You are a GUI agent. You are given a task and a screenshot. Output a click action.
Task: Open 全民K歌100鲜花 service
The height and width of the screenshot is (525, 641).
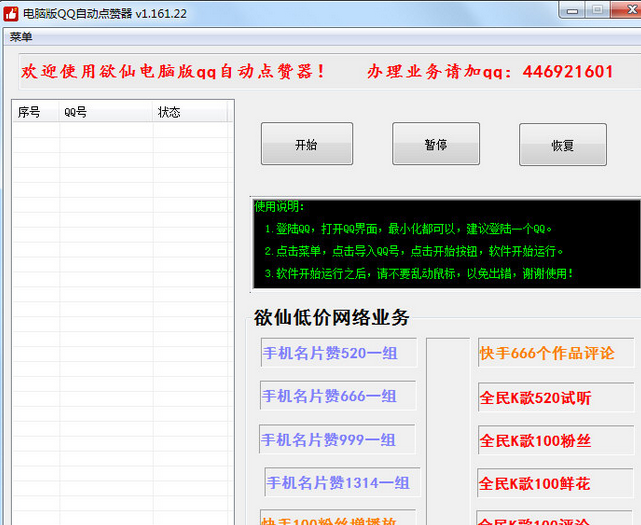point(555,483)
